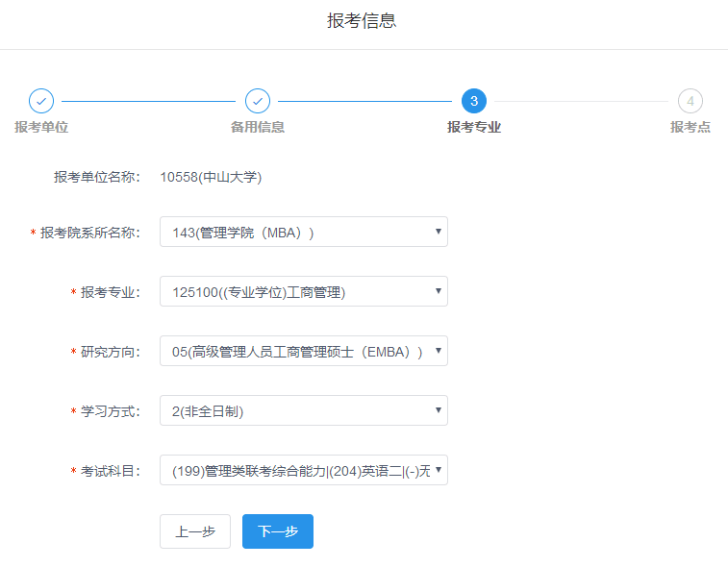Click the 考试科目 field label

[x=111, y=471]
